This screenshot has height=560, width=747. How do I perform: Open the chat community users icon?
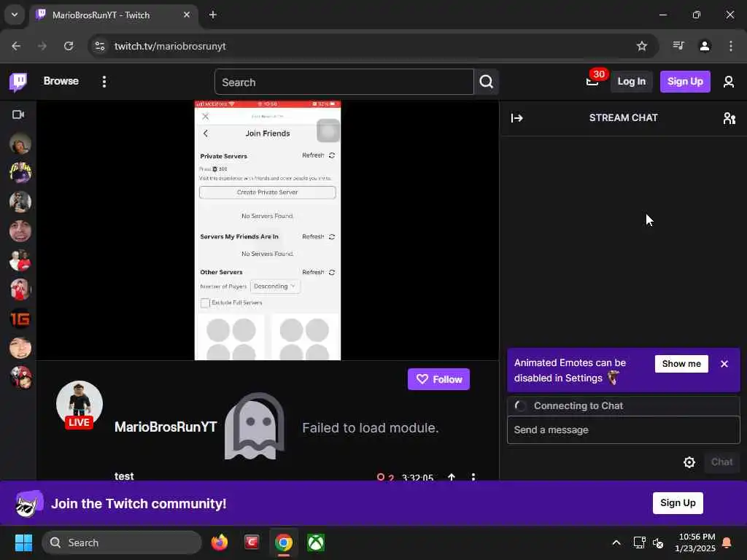729,117
